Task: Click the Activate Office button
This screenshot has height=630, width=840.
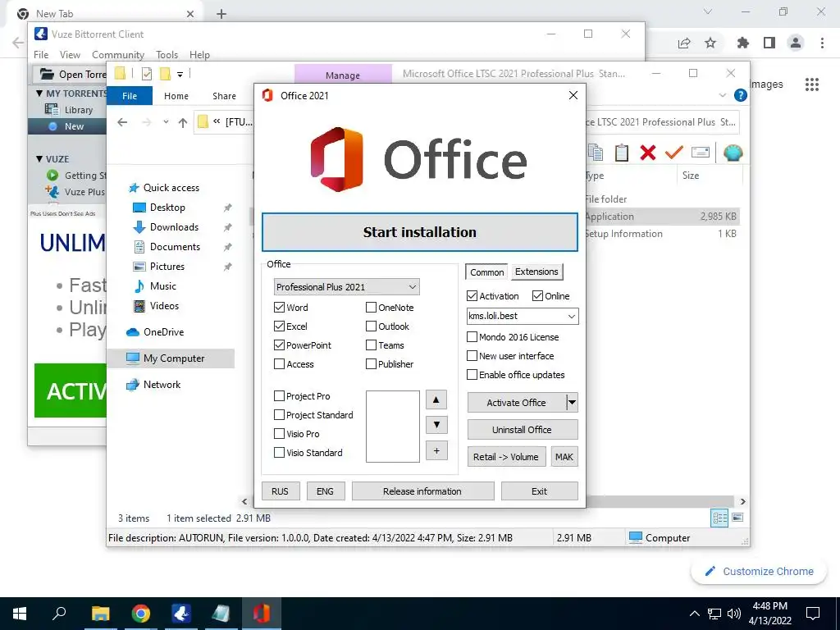Action: pos(517,402)
